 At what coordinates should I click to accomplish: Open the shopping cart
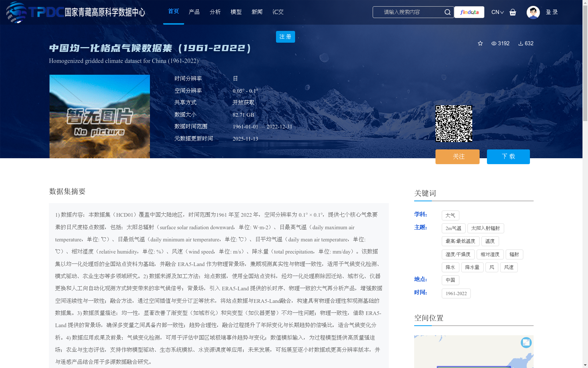[513, 12]
